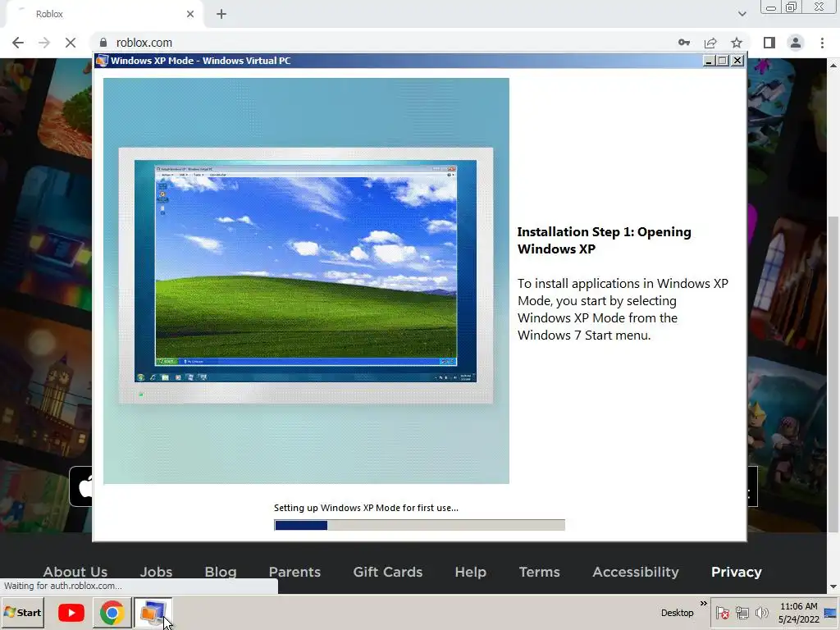
Task: Go back in the Chrome browser
Action: [x=18, y=43]
